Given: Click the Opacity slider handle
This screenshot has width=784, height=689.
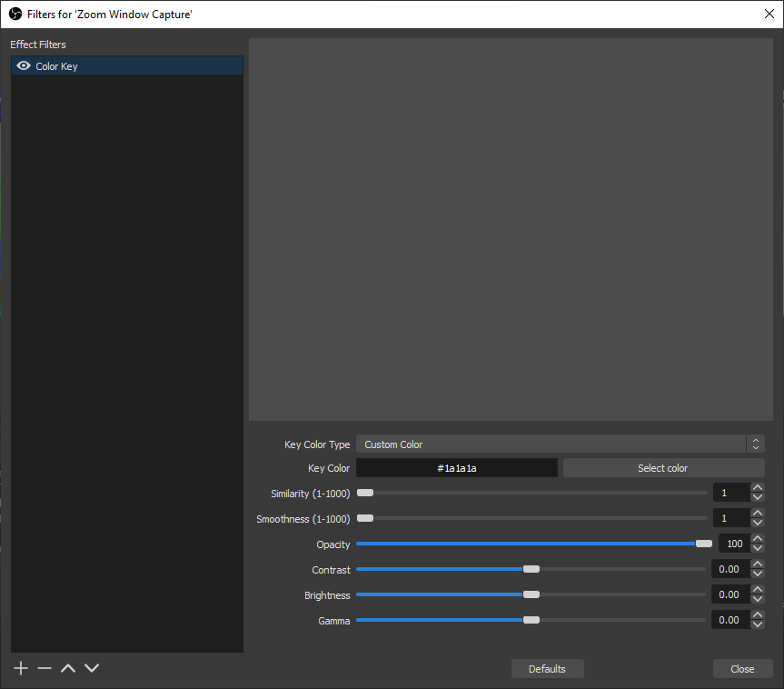Looking at the screenshot, I should (x=705, y=544).
